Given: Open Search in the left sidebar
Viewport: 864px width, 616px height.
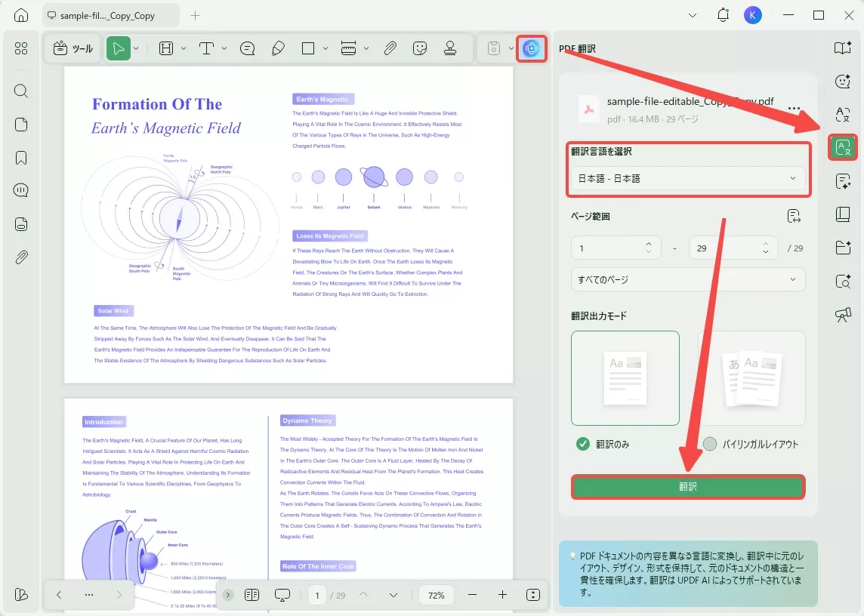Looking at the screenshot, I should pyautogui.click(x=20, y=91).
